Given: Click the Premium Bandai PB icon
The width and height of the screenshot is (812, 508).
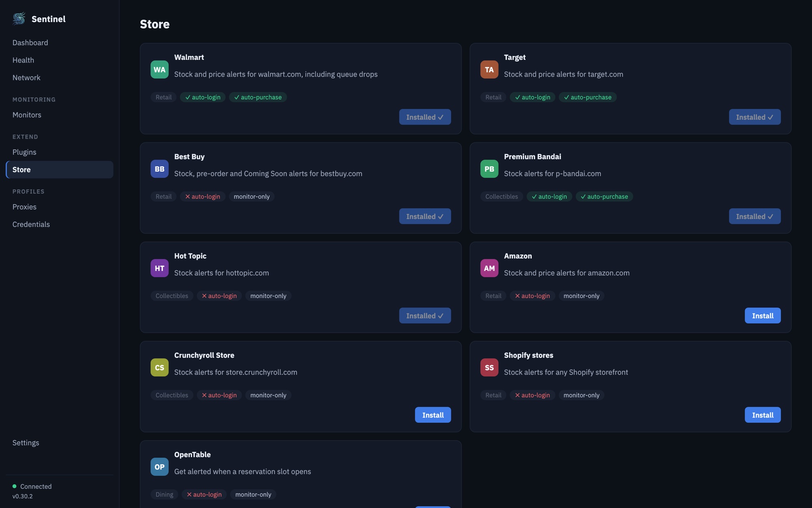Looking at the screenshot, I should point(489,169).
